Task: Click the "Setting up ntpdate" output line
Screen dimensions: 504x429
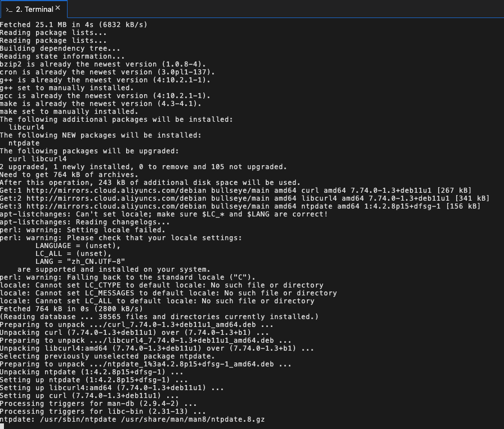Action: [92, 381]
